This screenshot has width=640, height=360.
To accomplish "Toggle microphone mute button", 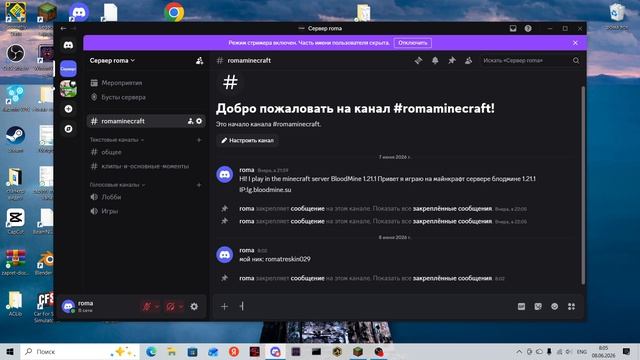I will (x=147, y=307).
